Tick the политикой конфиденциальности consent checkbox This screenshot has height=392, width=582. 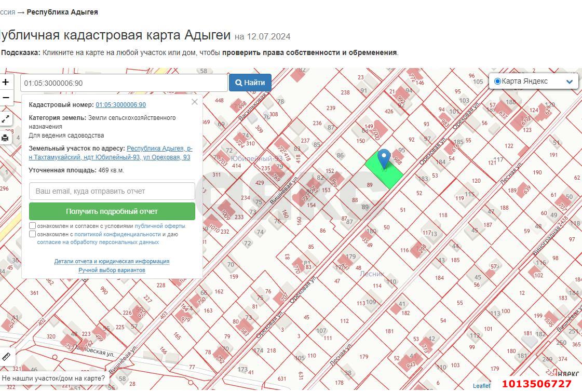(x=33, y=234)
